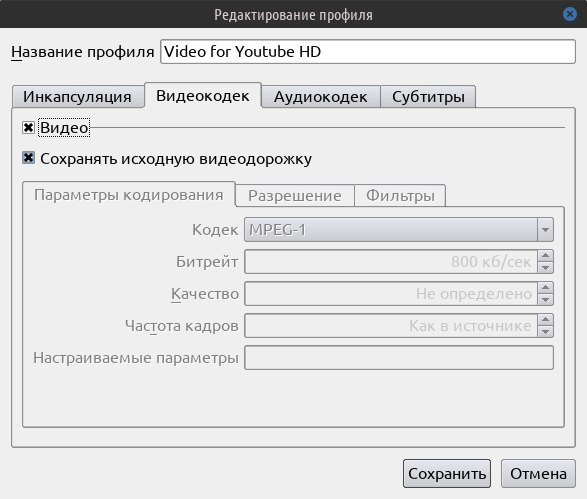The width and height of the screenshot is (587, 499).
Task: Open the Фильтры sub-tab
Action: pyautogui.click(x=400, y=195)
